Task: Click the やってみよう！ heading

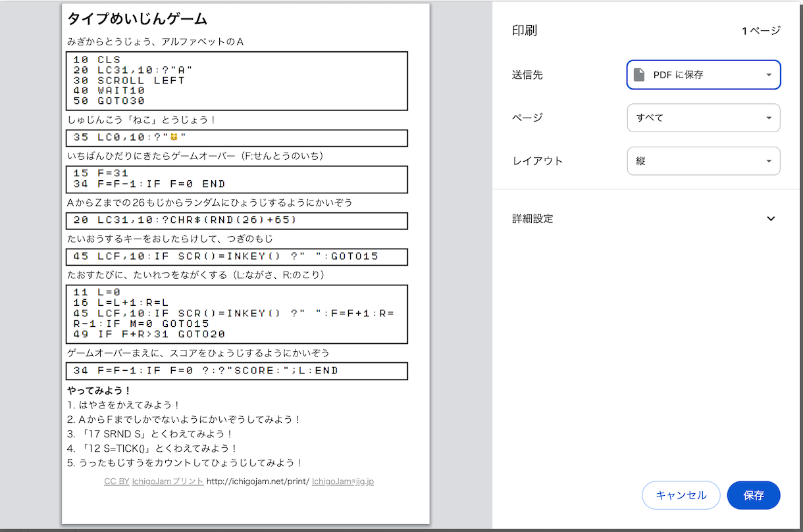Action: click(x=99, y=391)
